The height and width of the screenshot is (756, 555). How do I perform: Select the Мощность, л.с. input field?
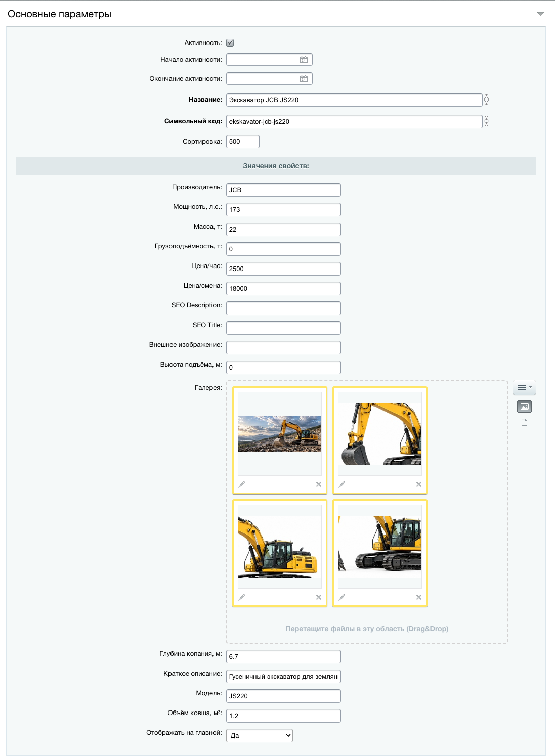pyautogui.click(x=283, y=209)
